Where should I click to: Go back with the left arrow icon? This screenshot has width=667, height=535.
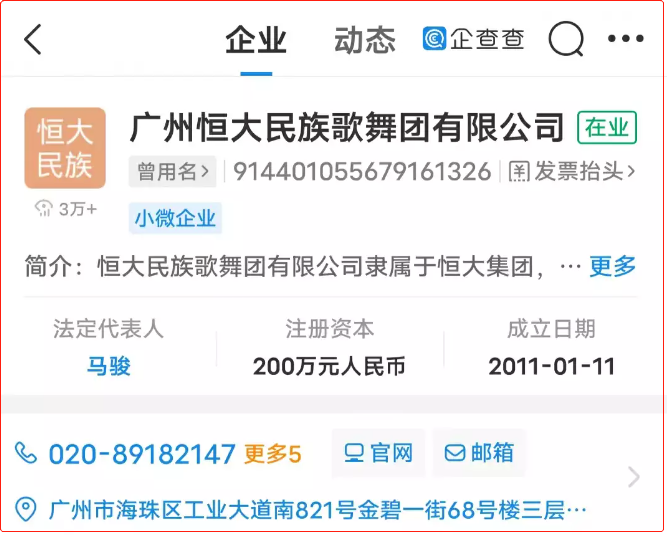(x=33, y=39)
